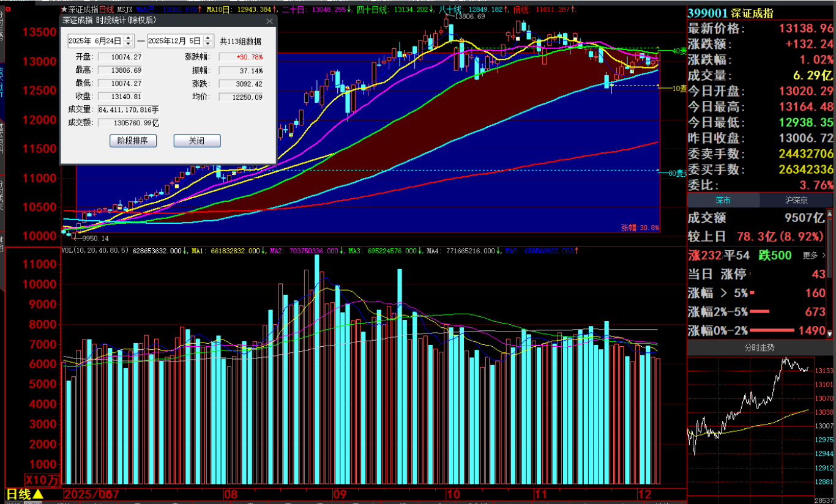
Task: Click the 阶段排序 button in dialog
Action: click(133, 141)
